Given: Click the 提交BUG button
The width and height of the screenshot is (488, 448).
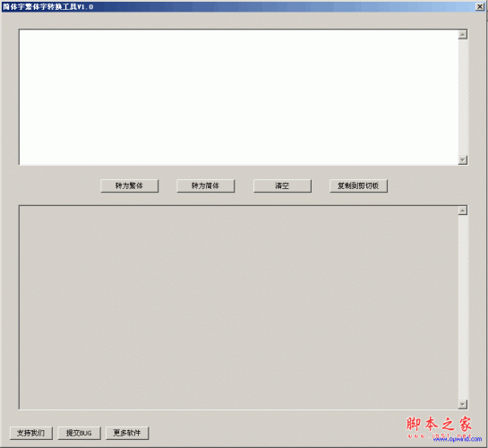Looking at the screenshot, I should [x=79, y=433].
